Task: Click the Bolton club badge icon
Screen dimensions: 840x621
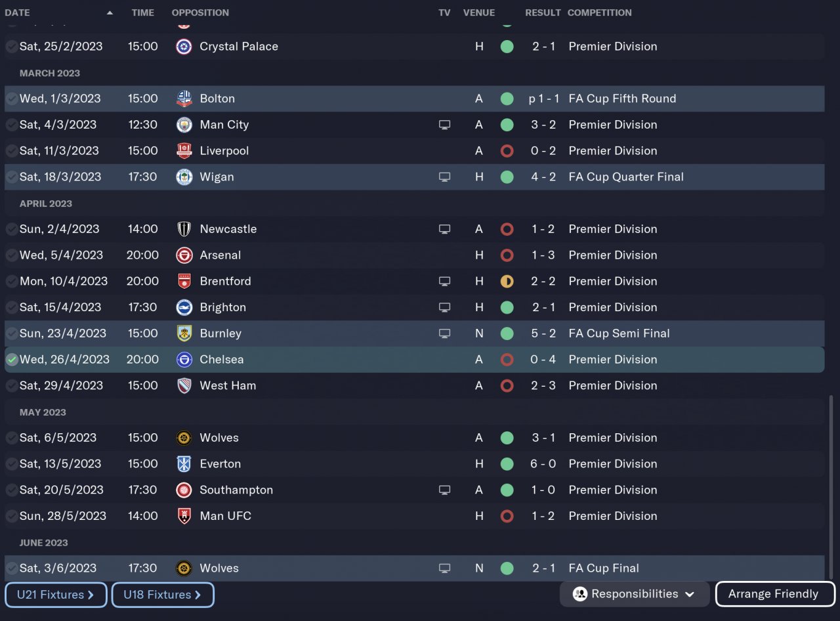Action: tap(184, 98)
